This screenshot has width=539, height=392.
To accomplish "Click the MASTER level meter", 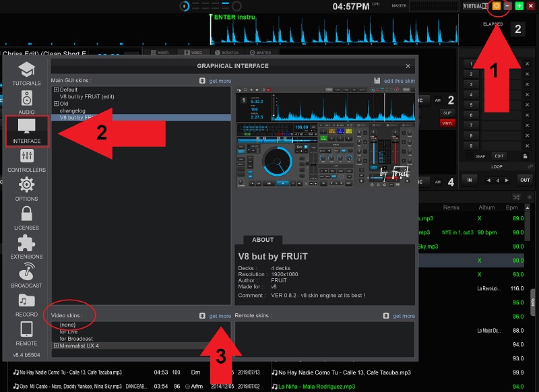I will [x=434, y=6].
